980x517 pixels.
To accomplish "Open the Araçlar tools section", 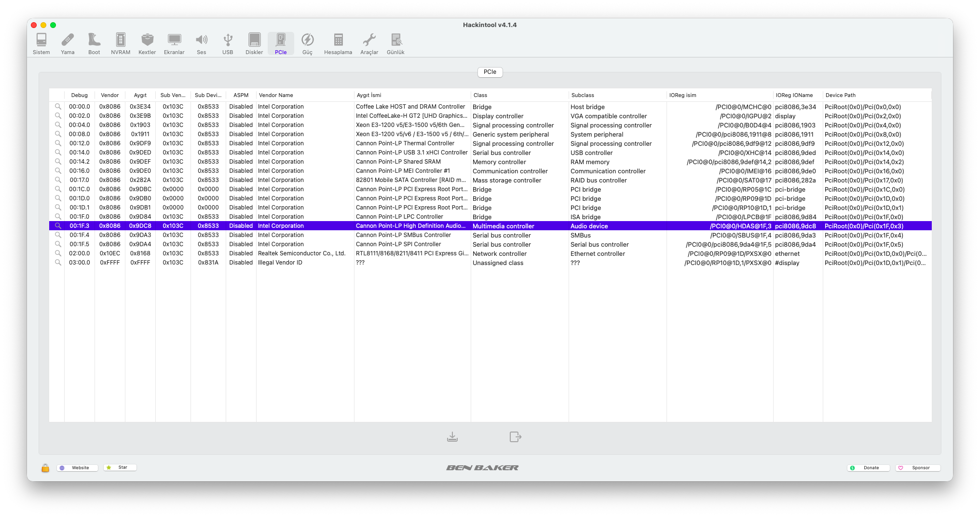I will click(369, 43).
